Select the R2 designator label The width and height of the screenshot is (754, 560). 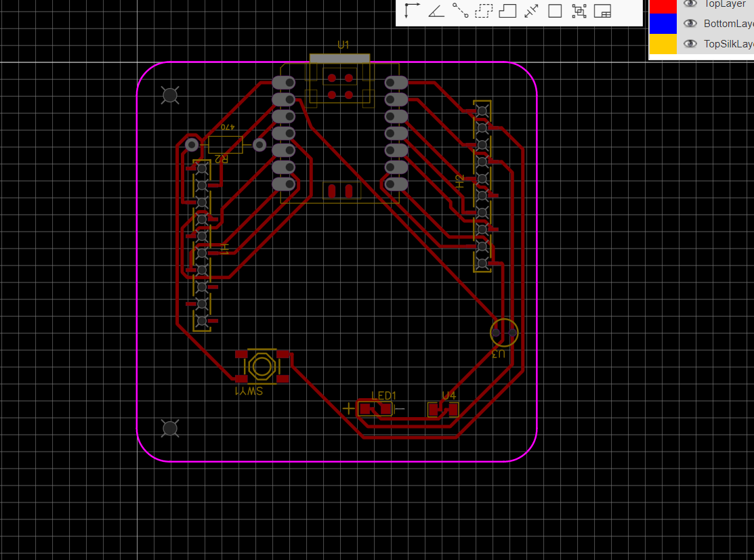221,158
